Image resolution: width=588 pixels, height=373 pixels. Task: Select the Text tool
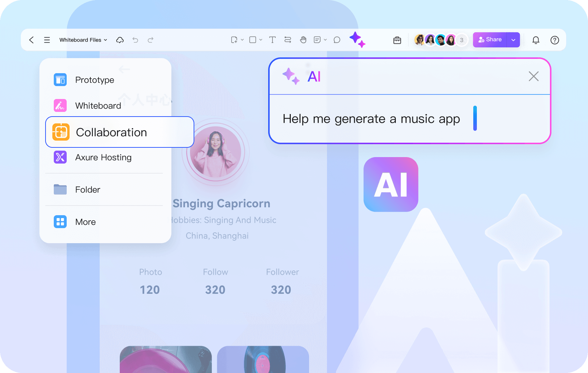point(272,40)
